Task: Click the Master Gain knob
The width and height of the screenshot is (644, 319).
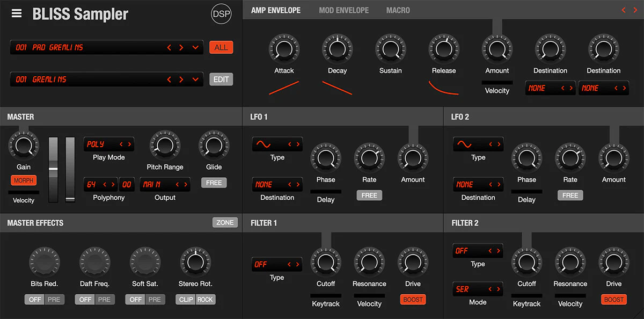Action: pyautogui.click(x=23, y=145)
